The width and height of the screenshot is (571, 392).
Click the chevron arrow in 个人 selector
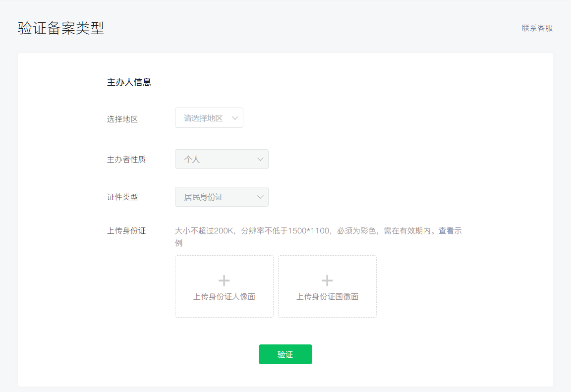pos(260,159)
